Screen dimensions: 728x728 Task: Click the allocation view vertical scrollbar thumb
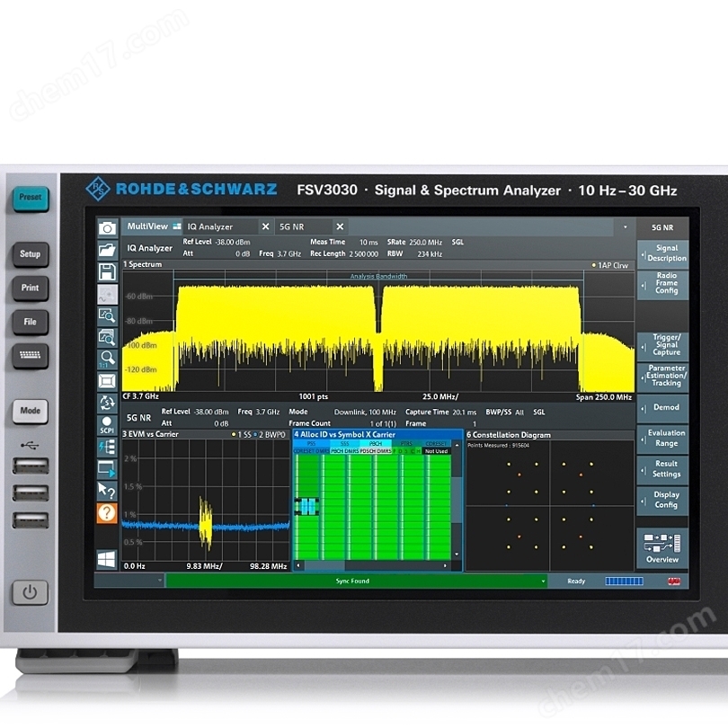coord(457,500)
